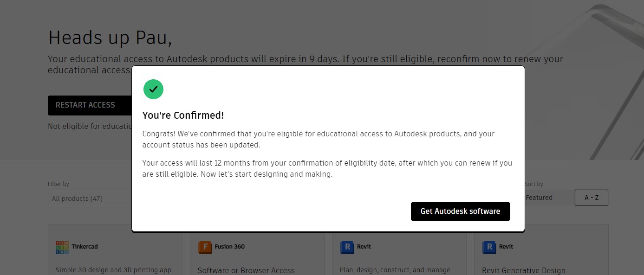Click the "Revit Generative Design" link

(524, 270)
